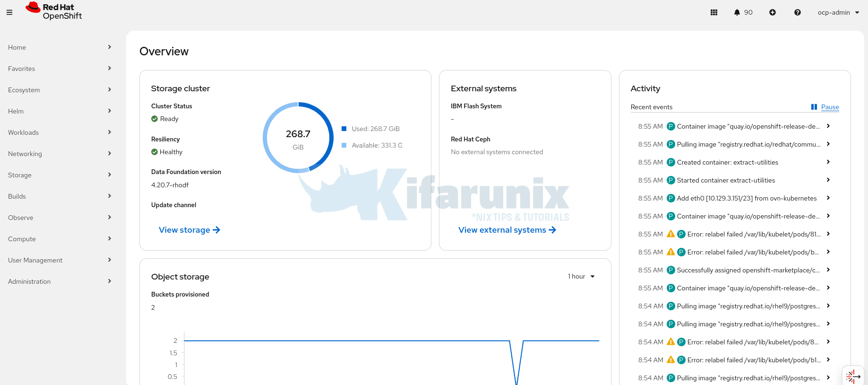868x385 pixels.
Task: Open the ocp-admin user dropdown
Action: 838,12
